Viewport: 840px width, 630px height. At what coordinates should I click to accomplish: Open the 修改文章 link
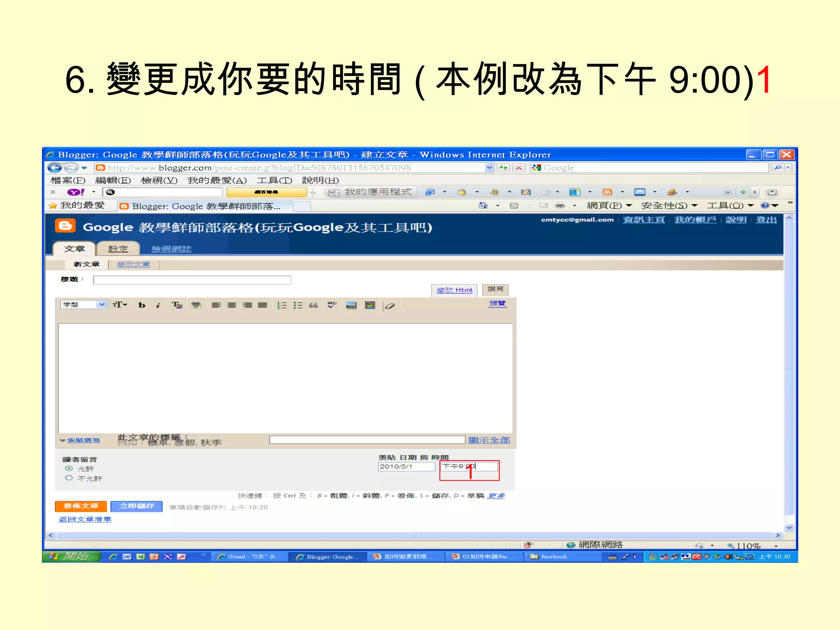134,264
